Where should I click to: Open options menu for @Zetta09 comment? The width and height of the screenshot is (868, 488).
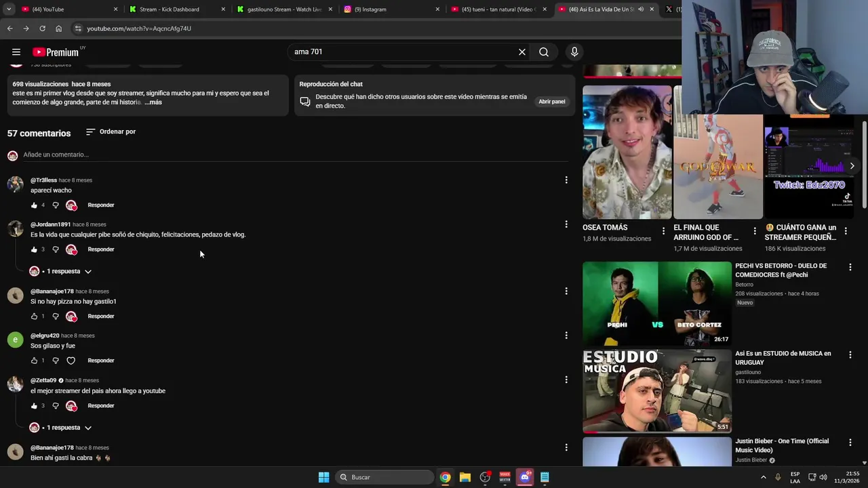pyautogui.click(x=566, y=380)
